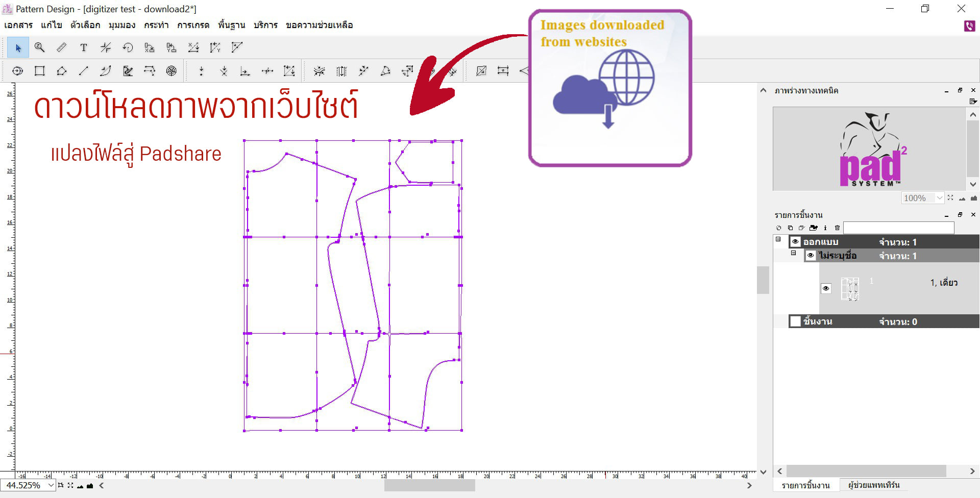980x498 pixels.
Task: Switch to the รายการชิ้นงาน bottom tab
Action: pos(805,485)
